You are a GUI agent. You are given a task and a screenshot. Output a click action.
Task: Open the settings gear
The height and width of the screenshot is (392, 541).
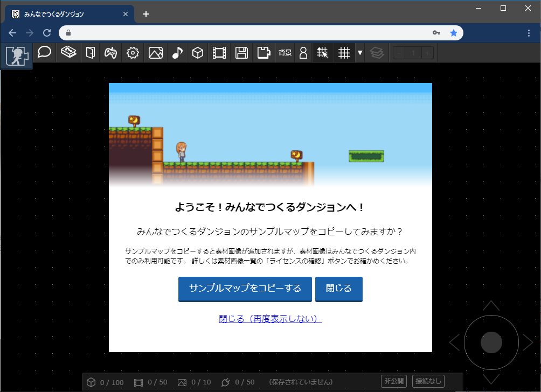(133, 52)
